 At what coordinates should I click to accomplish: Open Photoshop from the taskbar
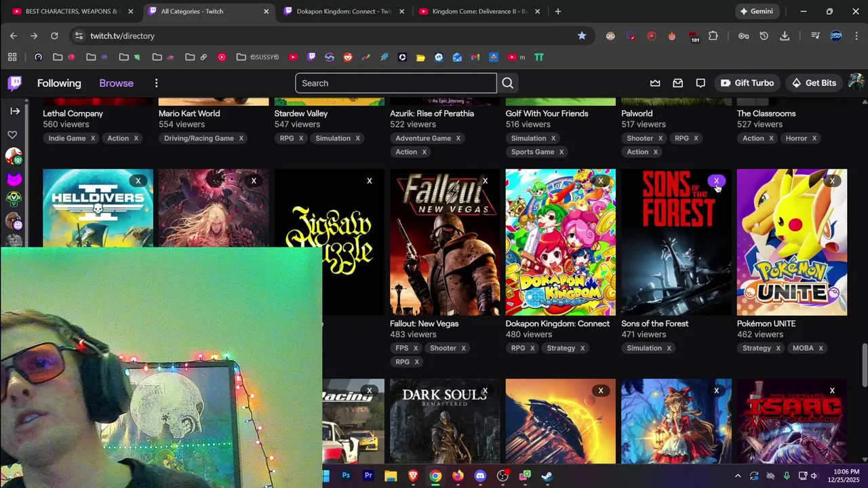[x=346, y=476]
